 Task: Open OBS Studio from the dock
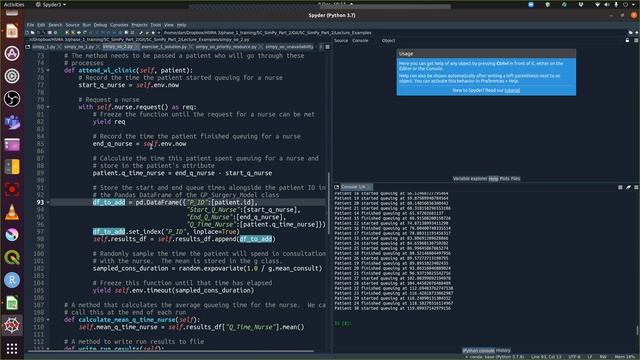point(12,98)
